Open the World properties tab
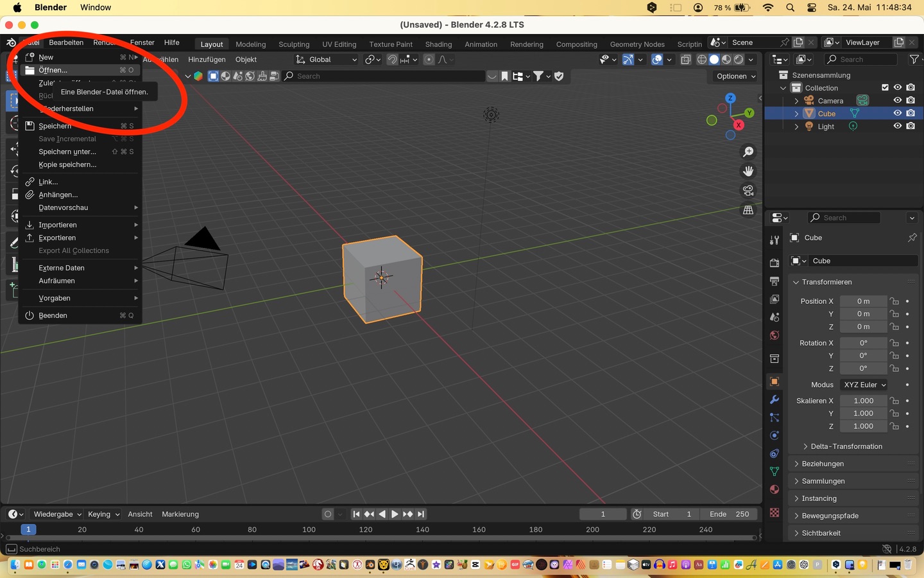 pyautogui.click(x=774, y=335)
